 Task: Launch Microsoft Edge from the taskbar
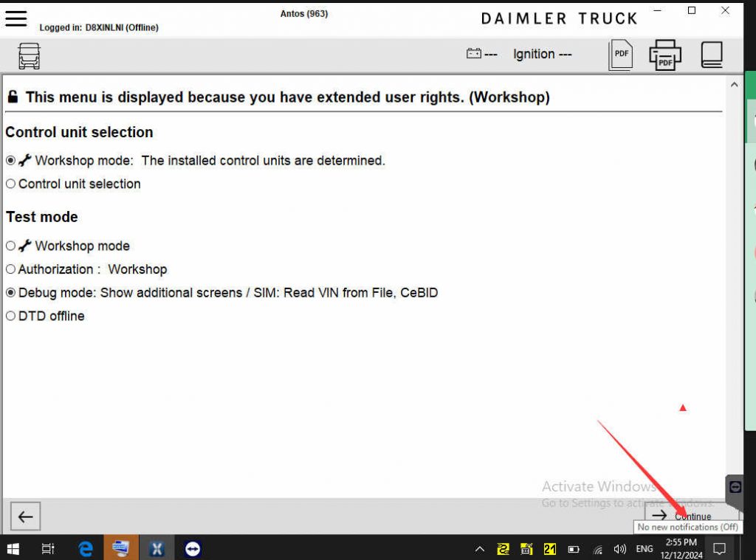click(86, 548)
